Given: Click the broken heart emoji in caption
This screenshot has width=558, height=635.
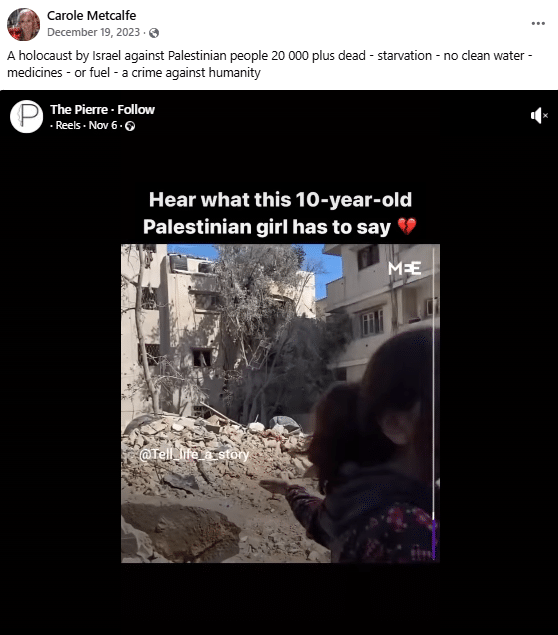Looking at the screenshot, I should point(407,226).
